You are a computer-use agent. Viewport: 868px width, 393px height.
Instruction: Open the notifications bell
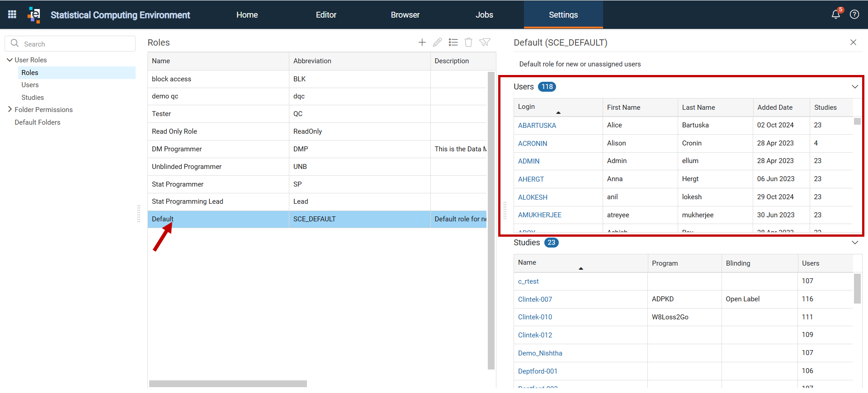pos(836,14)
